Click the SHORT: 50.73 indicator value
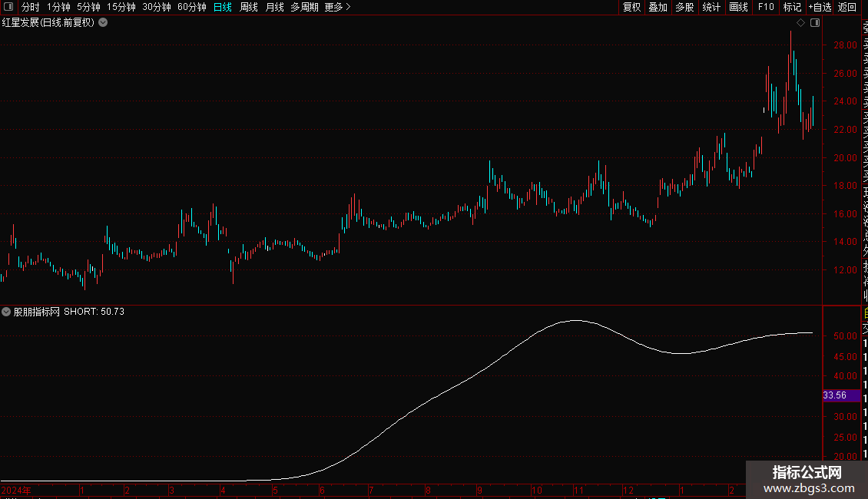 click(94, 312)
